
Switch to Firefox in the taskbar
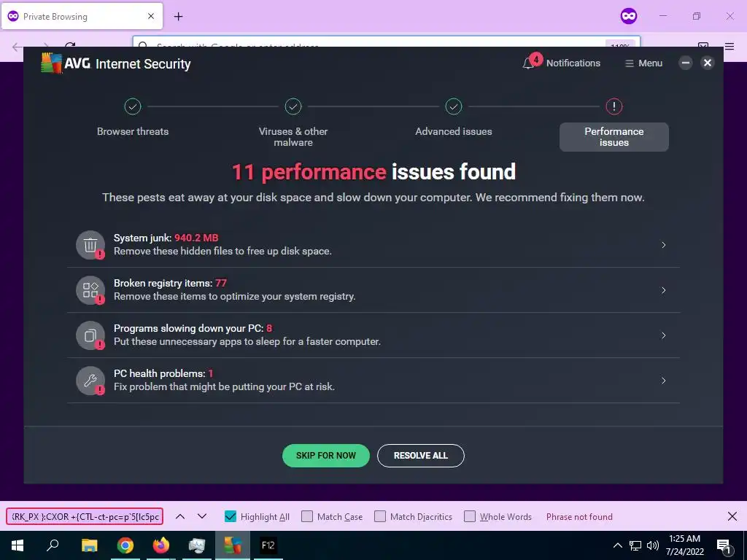pyautogui.click(x=161, y=545)
